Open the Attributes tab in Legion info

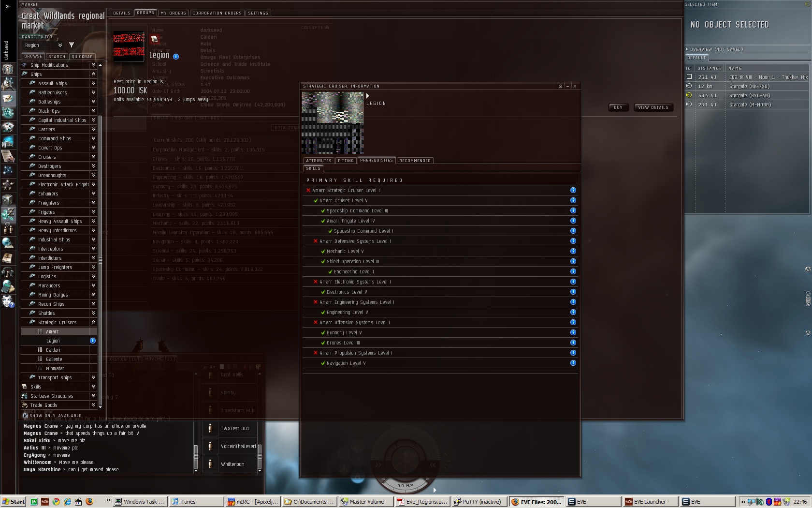click(x=319, y=161)
